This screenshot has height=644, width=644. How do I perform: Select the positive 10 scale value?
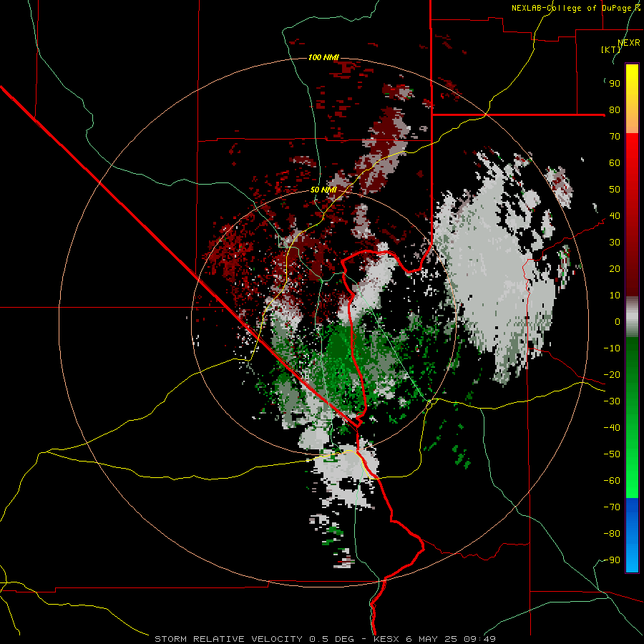(615, 296)
